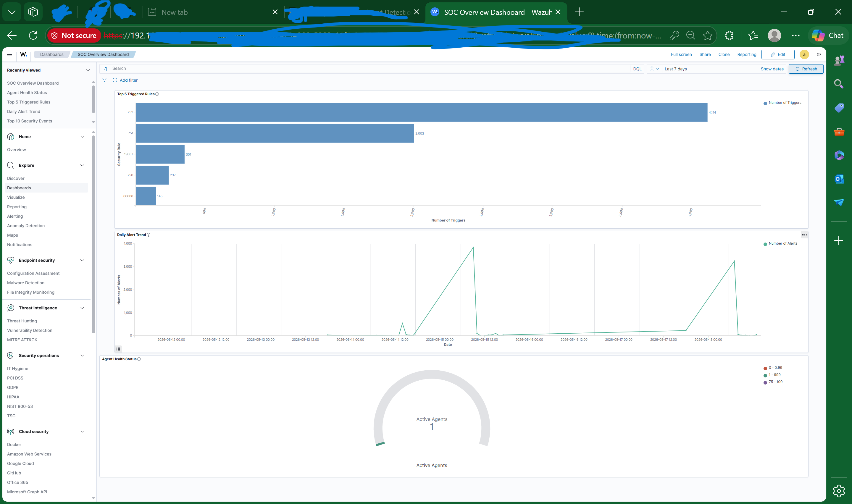
Task: Click the Dashboards breadcrumb
Action: click(51, 54)
